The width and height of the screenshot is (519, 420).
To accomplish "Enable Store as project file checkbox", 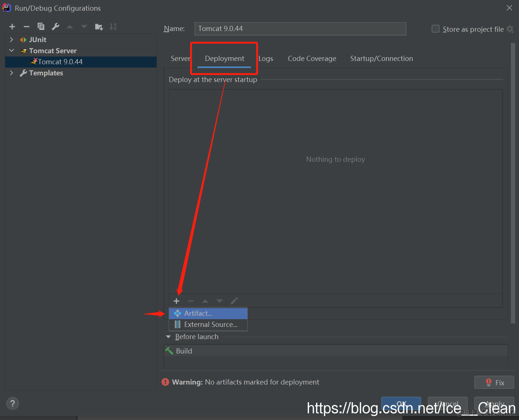I will 436,29.
